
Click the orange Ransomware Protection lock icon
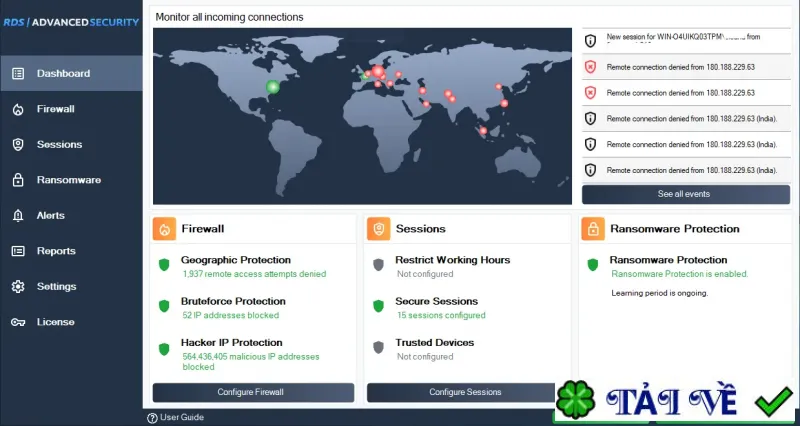coord(593,229)
